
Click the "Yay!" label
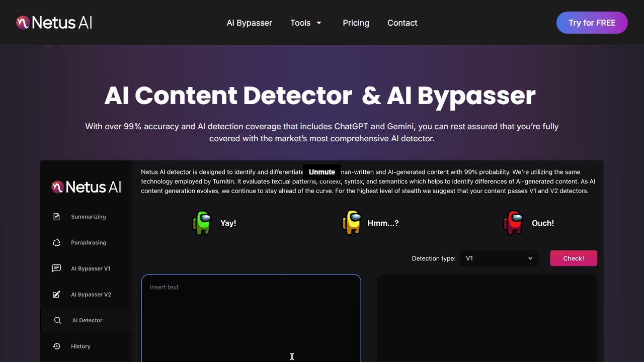pos(228,223)
